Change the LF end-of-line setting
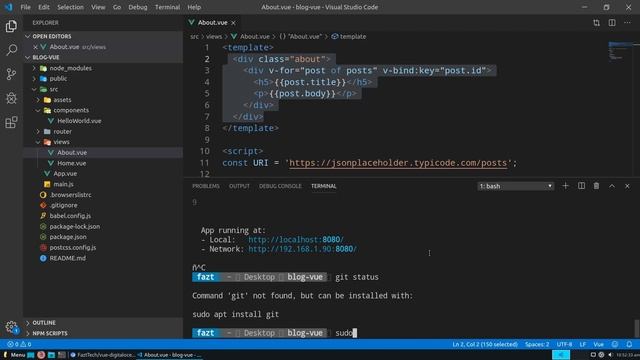The width and height of the screenshot is (640, 360). point(582,344)
